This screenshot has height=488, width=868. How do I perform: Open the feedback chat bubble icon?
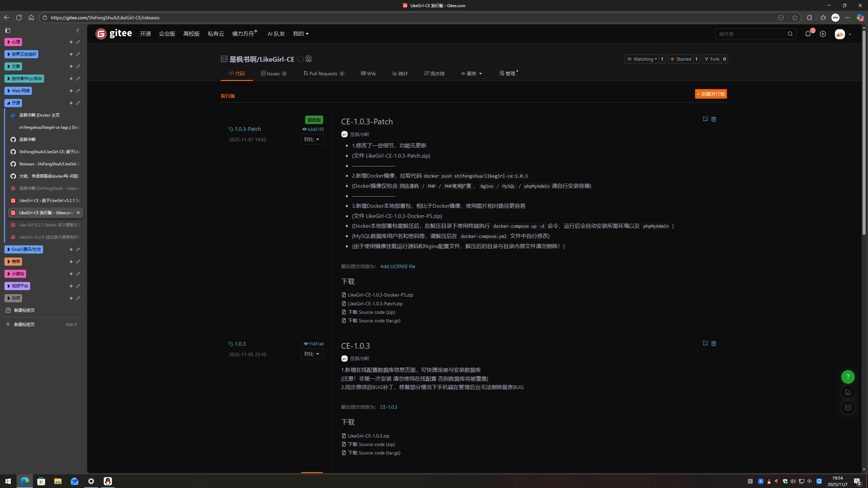pos(848,408)
